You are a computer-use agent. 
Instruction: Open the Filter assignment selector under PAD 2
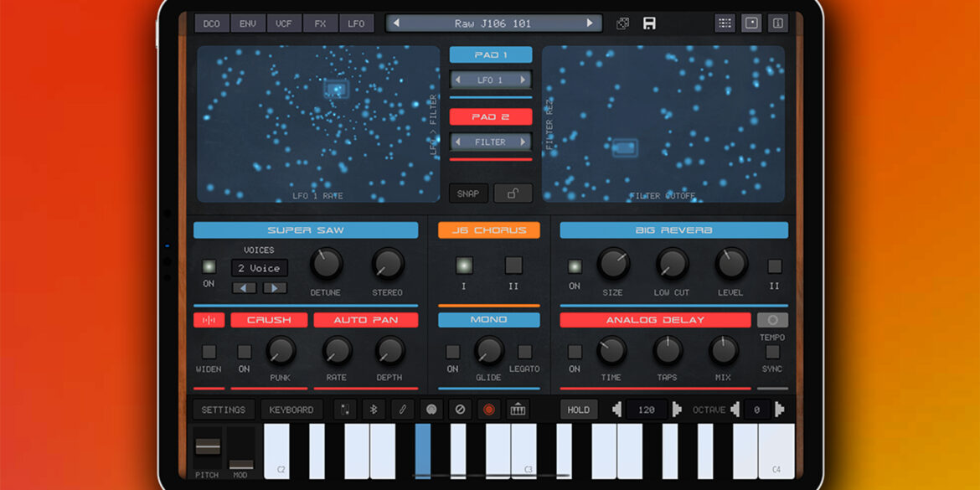coord(491,142)
